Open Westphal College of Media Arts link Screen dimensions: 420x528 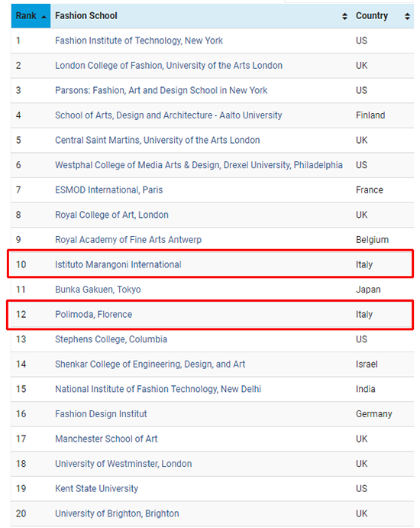[199, 165]
